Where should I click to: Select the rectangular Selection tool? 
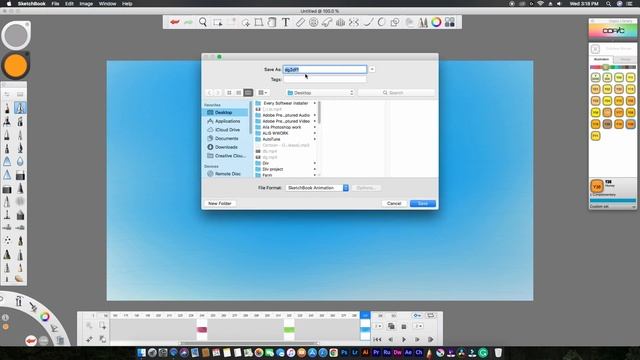click(x=218, y=22)
